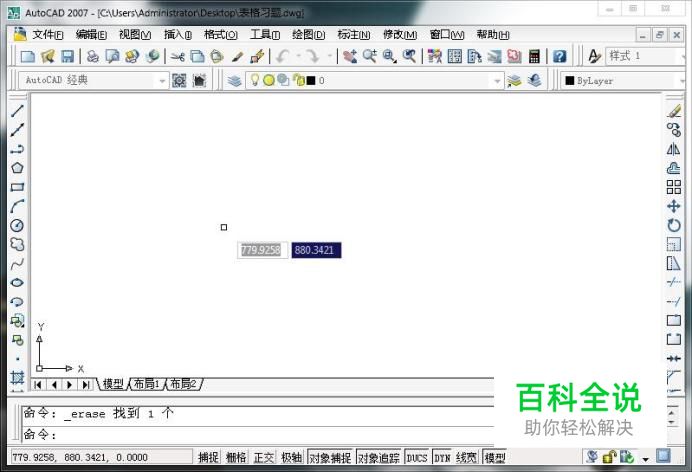Click the layer color black swatch
Screen dimensions: 692x472
pyautogui.click(x=311, y=80)
